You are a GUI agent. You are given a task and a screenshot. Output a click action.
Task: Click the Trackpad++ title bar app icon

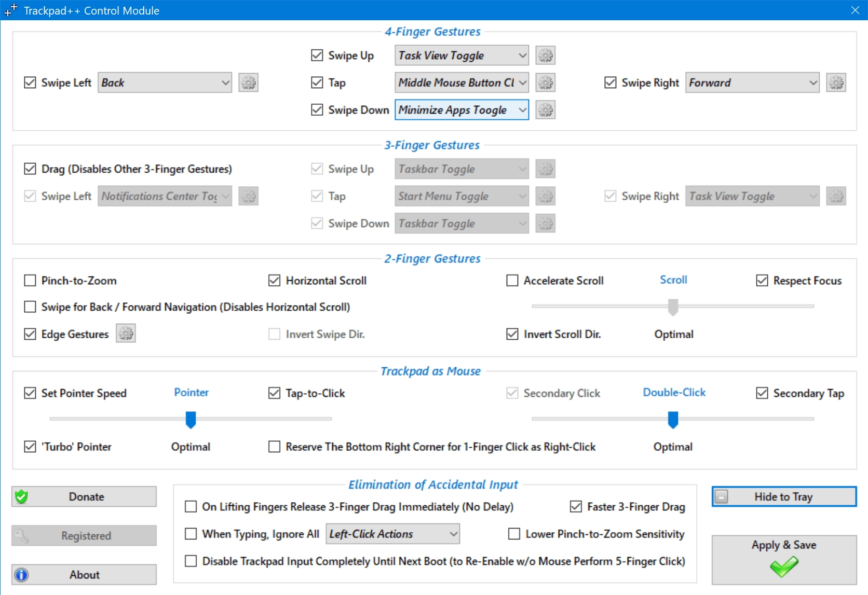pos(11,10)
